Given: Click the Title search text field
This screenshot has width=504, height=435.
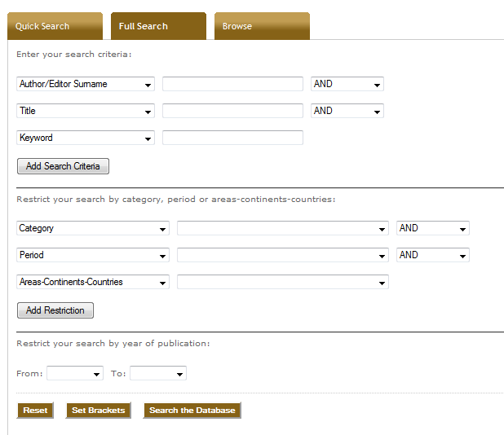Looking at the screenshot, I should point(232,111).
